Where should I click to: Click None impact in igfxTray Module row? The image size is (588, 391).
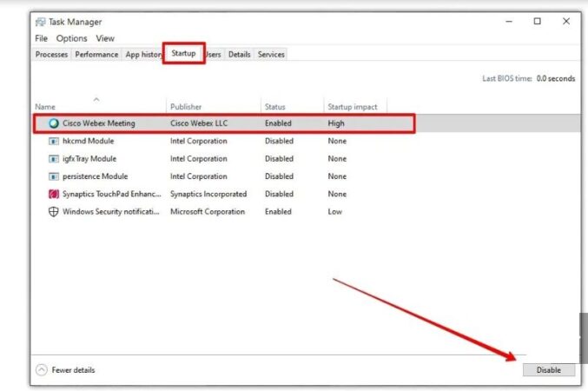tap(337, 159)
